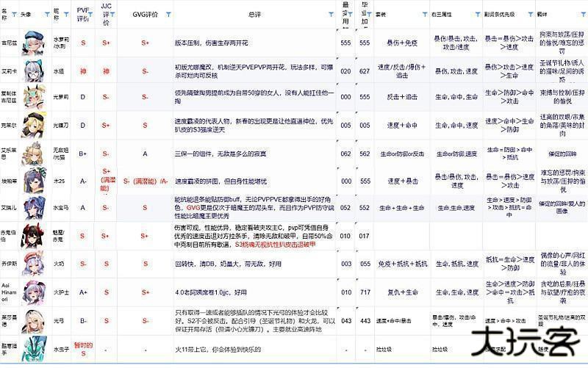Screen dimensions: 588x368
Task: Select the 暂时的 S rating for 水虫子
Action: click(x=83, y=349)
